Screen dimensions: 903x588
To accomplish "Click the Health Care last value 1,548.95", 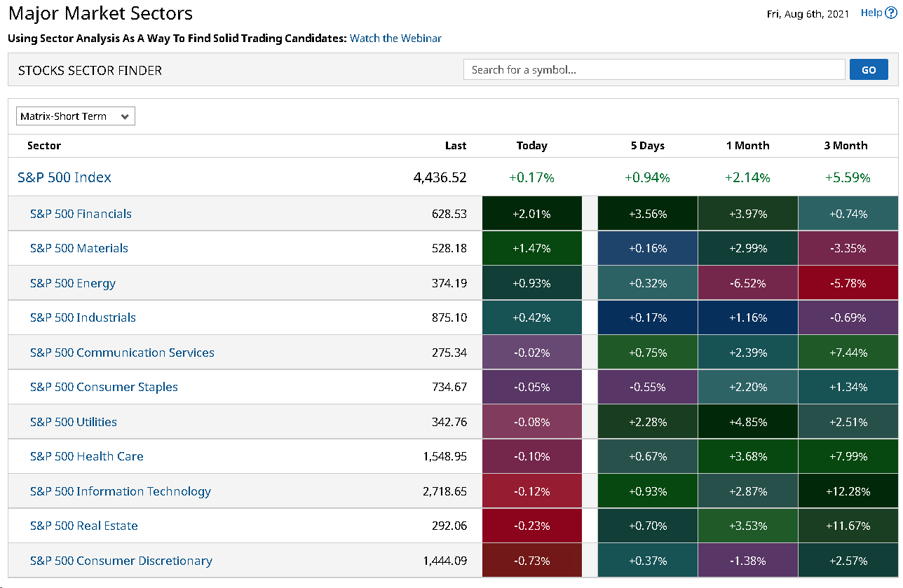I will click(445, 456).
